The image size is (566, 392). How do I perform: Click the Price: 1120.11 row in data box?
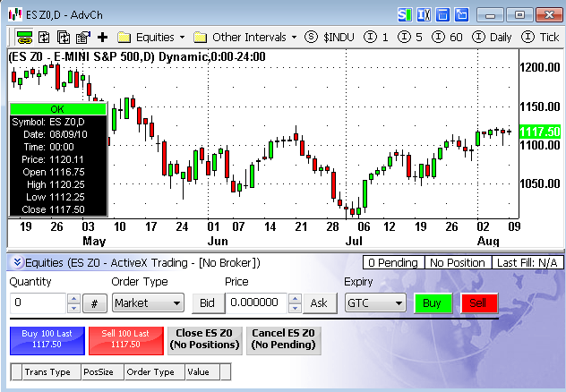point(57,159)
